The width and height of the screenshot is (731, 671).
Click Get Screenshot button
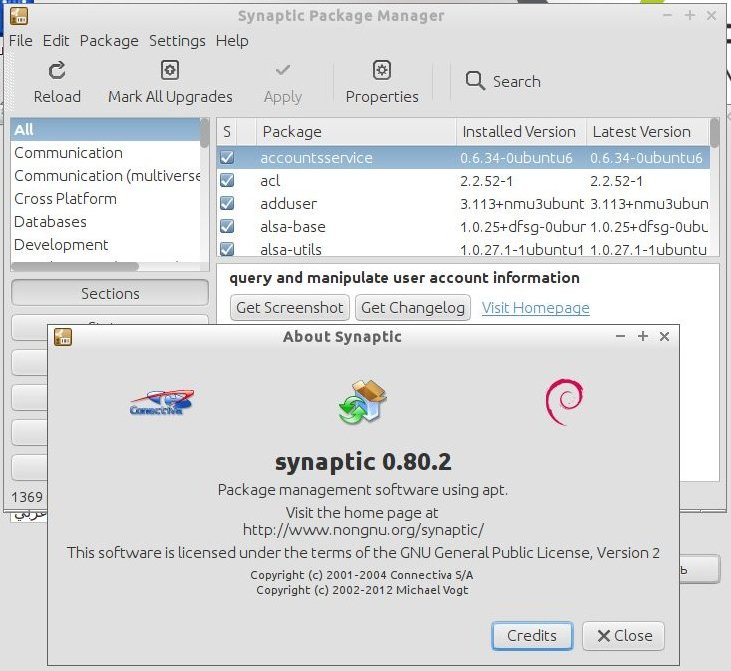[290, 308]
